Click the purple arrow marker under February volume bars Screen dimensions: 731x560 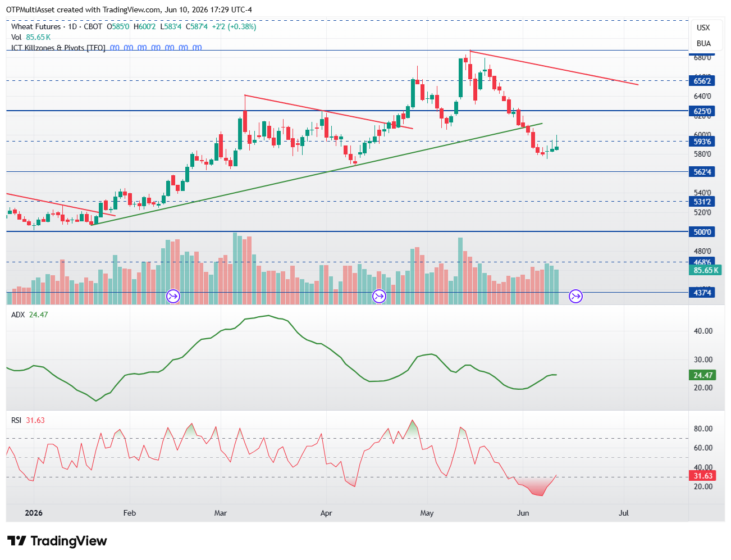pos(173,296)
